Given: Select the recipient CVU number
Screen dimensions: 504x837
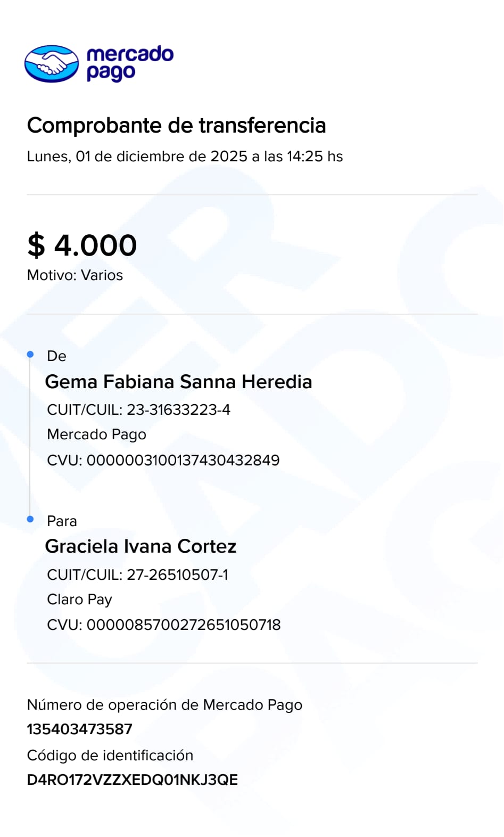Looking at the screenshot, I should (183, 625).
